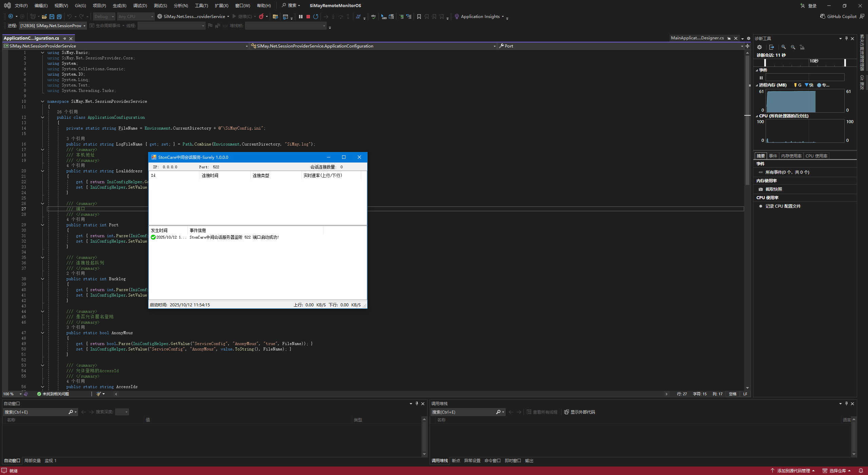Save all files via toolbar icon
868x475 pixels.
[59, 16]
